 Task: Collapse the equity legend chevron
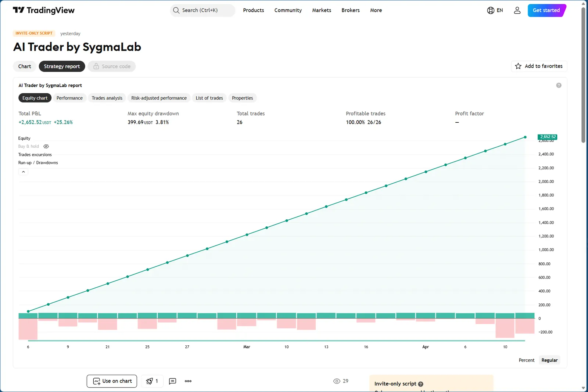[23, 172]
